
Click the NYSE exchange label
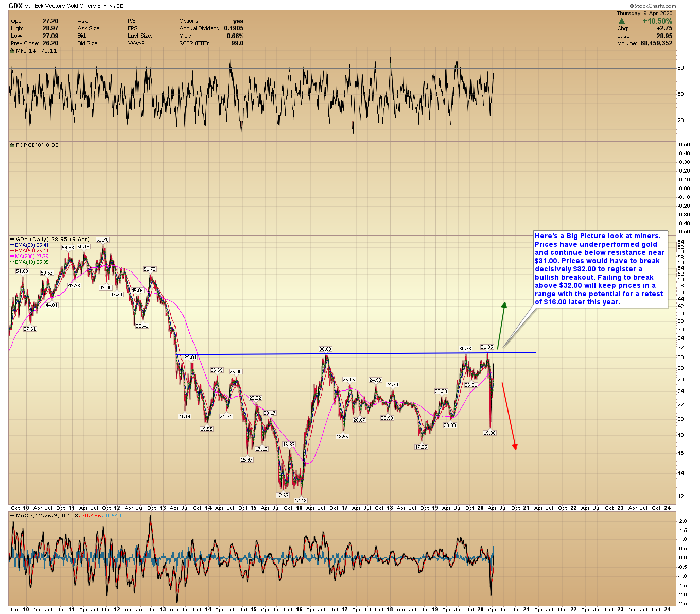coord(116,6)
